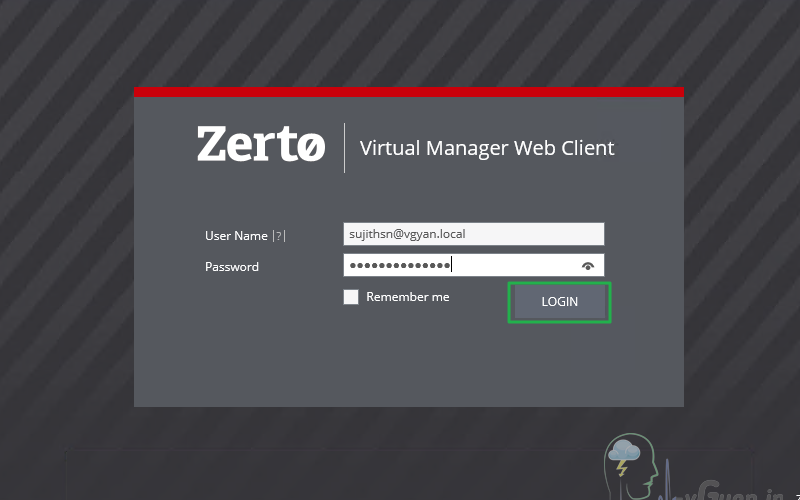Click empty gray area below LOGIN button
This screenshot has width=800, height=500.
(560, 365)
